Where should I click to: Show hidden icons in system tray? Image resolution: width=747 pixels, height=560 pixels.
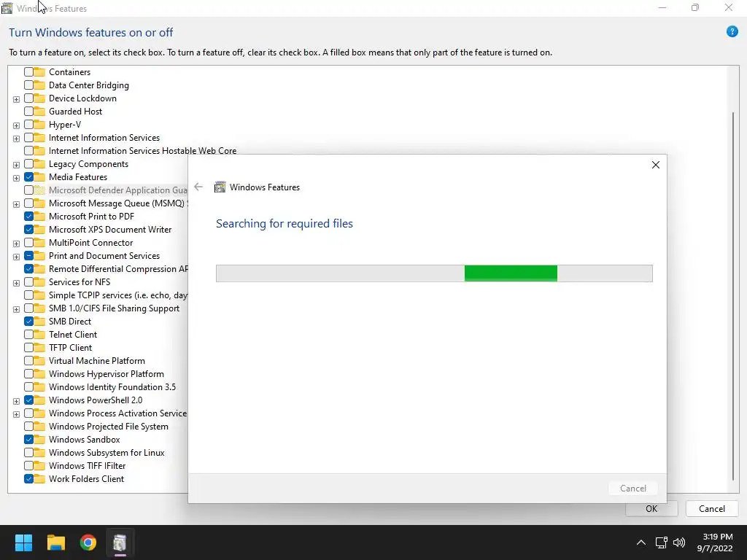point(641,542)
